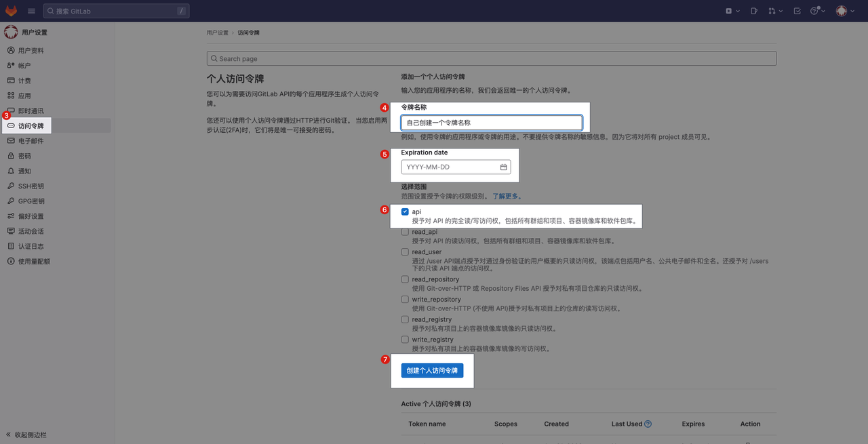This screenshot has height=444, width=868.
Task: Go to 偏好设置 in the sidebar
Action: [x=31, y=216]
